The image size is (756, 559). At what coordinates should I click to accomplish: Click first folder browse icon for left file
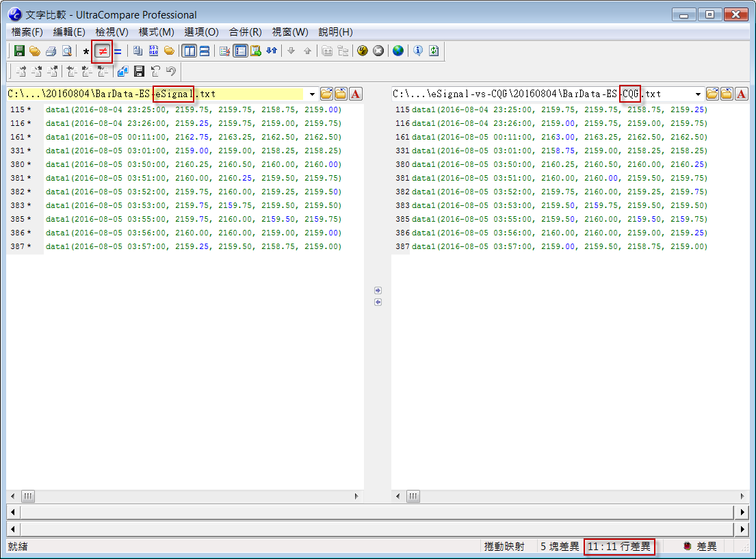pos(326,94)
